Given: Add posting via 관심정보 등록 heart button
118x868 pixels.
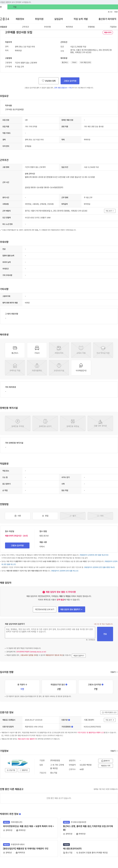Looking at the screenshot, I should [x=49, y=81].
